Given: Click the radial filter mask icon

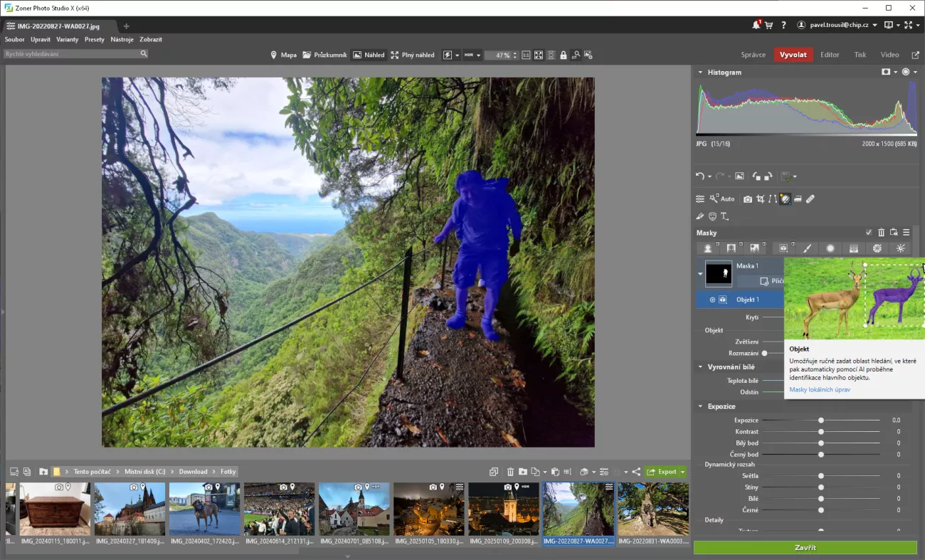Looking at the screenshot, I should pyautogui.click(x=830, y=248).
